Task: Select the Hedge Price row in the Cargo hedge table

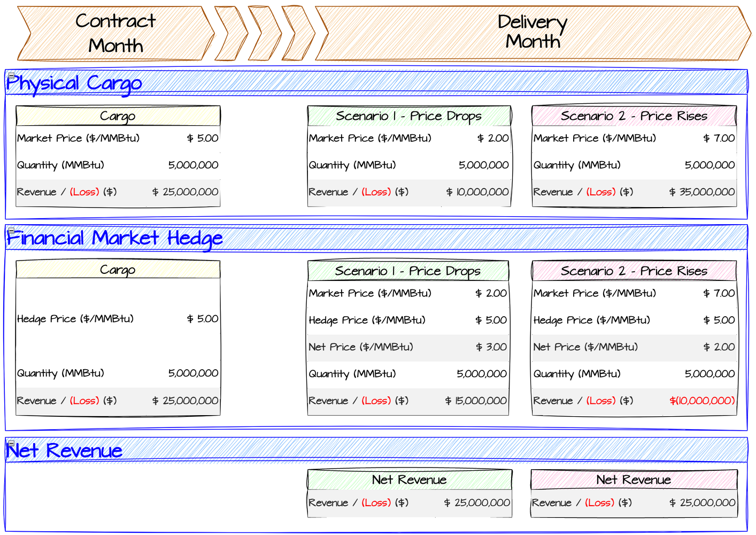Action: coord(118,319)
